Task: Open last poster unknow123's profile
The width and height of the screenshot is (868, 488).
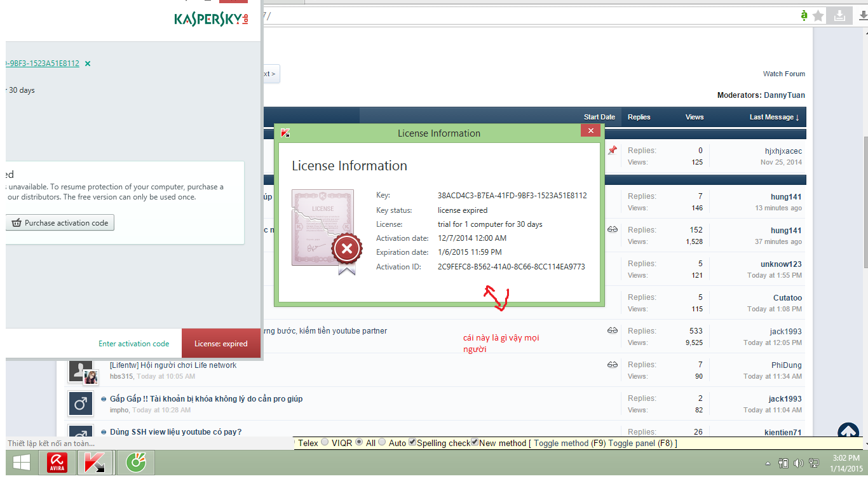Action: pyautogui.click(x=781, y=264)
